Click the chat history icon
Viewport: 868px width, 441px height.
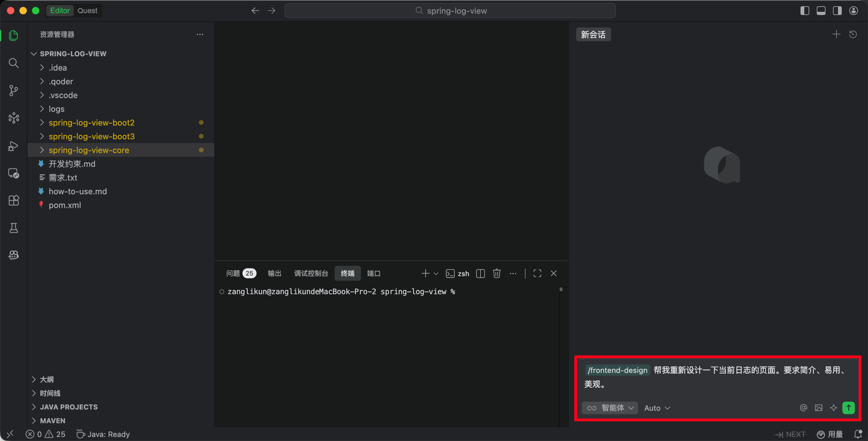tap(853, 34)
